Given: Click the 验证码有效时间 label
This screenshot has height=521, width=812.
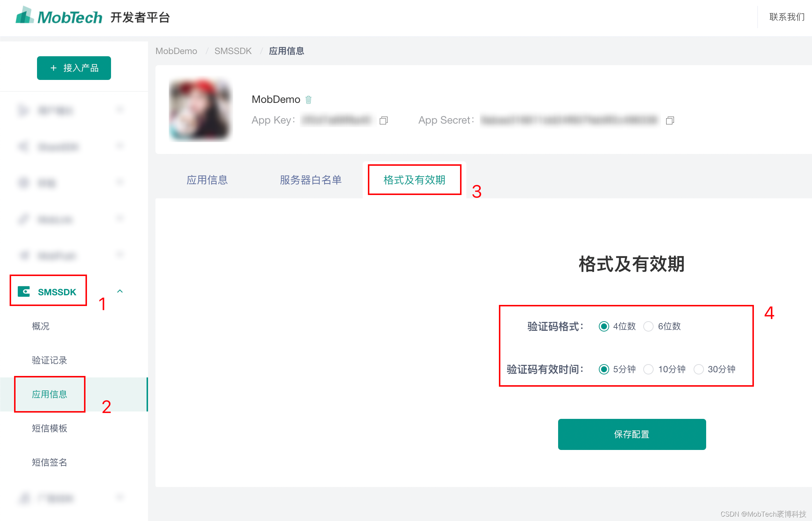Looking at the screenshot, I should click(x=545, y=369).
